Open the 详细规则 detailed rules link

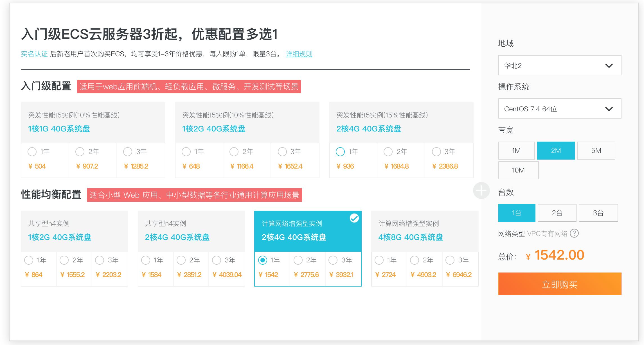[x=299, y=54]
